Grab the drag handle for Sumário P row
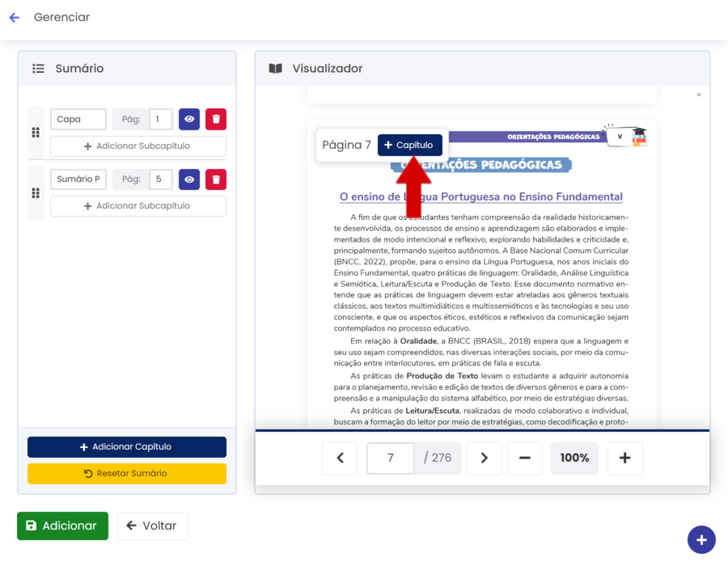728x566 pixels. pos(36,192)
